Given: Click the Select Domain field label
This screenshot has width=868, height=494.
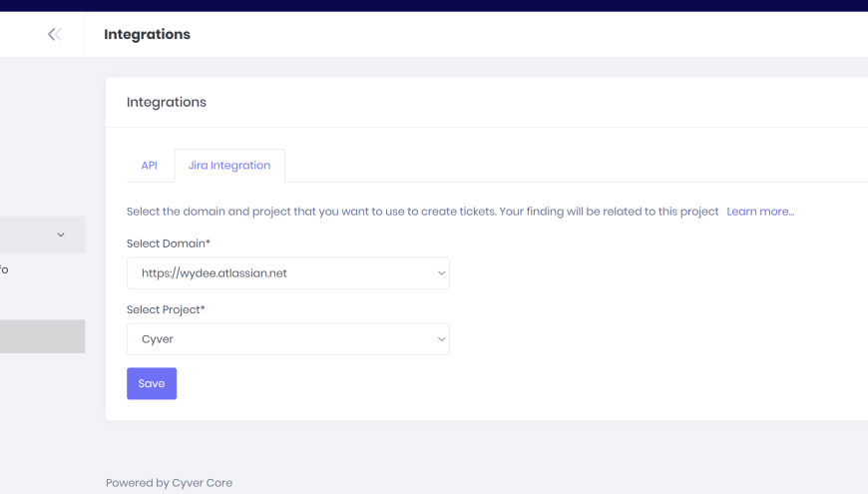Looking at the screenshot, I should tap(169, 244).
